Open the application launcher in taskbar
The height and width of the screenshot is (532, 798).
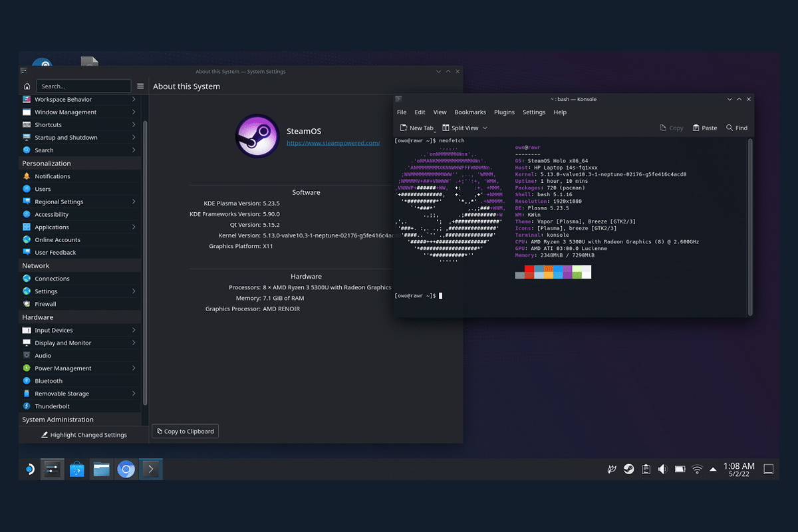[x=29, y=469]
